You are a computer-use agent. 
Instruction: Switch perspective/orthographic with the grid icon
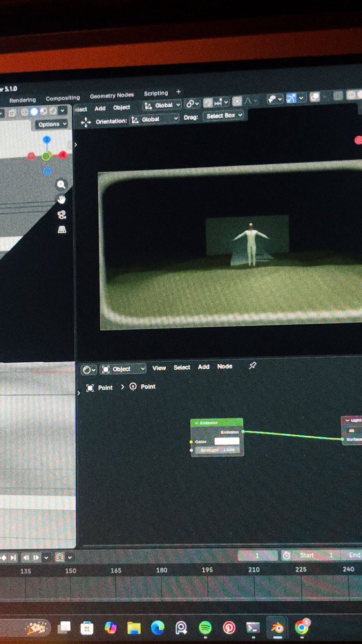pyautogui.click(x=61, y=230)
